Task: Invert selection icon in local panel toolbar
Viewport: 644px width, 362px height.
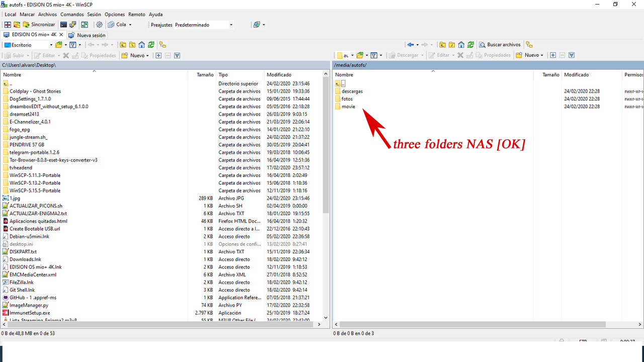Action: pos(177,55)
